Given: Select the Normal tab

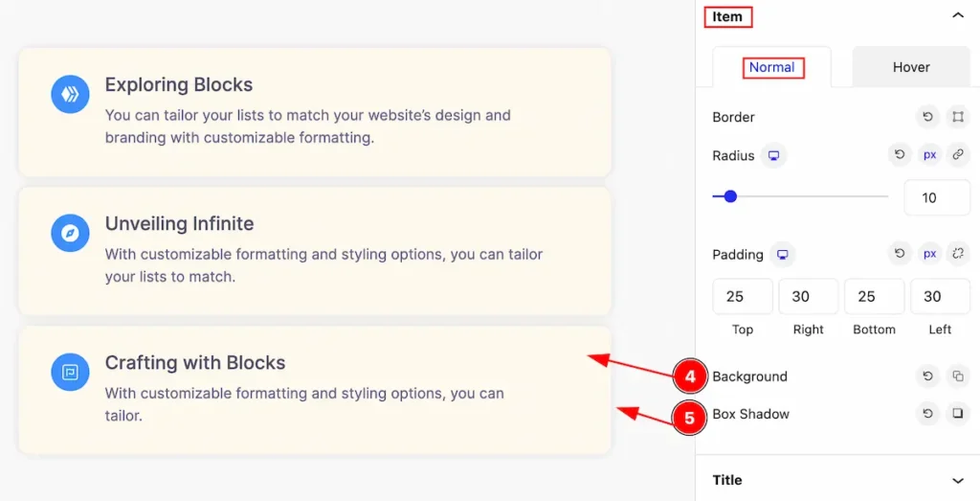Looking at the screenshot, I should [772, 67].
